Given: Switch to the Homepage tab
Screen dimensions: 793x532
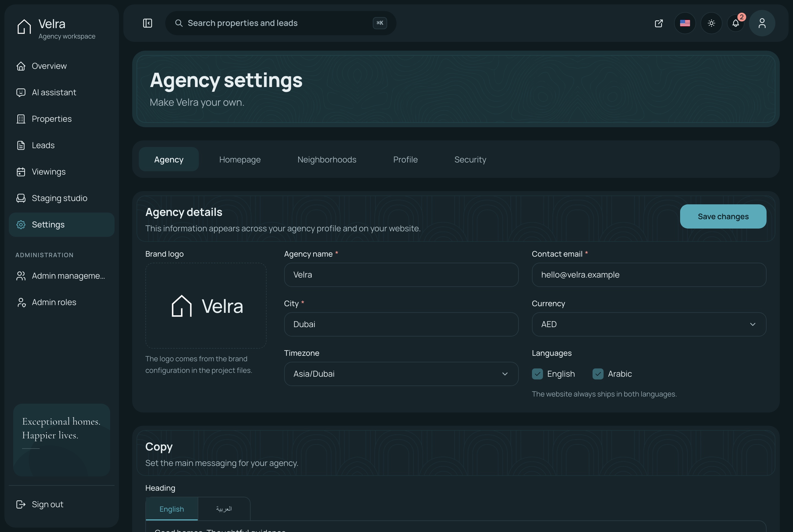Looking at the screenshot, I should 240,159.
